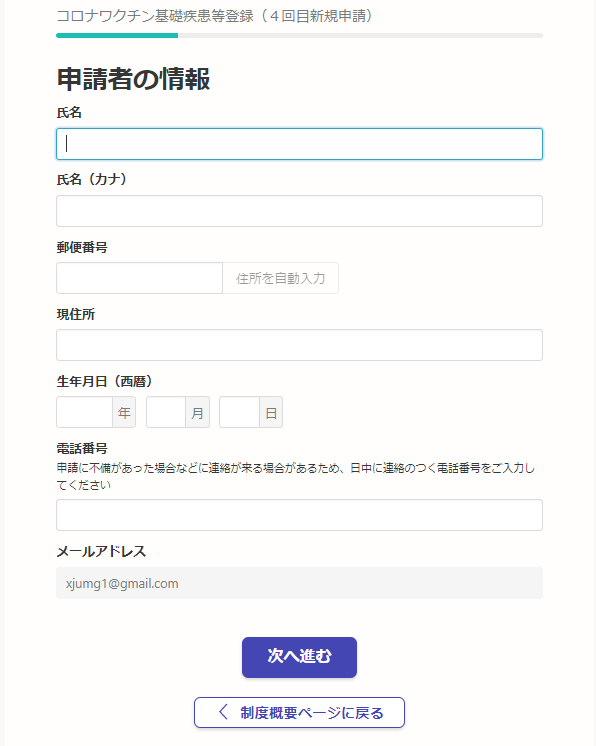Click the 申請者の情報 page heading
This screenshot has height=746, width=596.
(x=133, y=79)
